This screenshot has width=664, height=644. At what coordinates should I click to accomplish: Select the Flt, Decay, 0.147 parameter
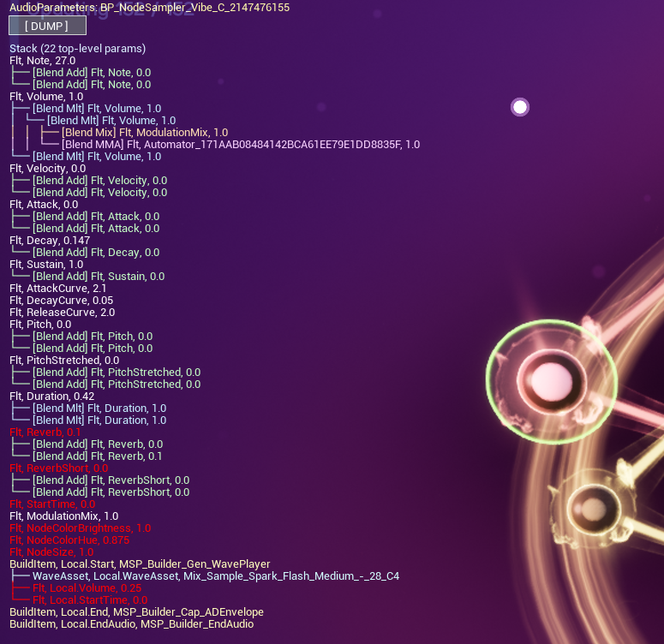point(50,241)
